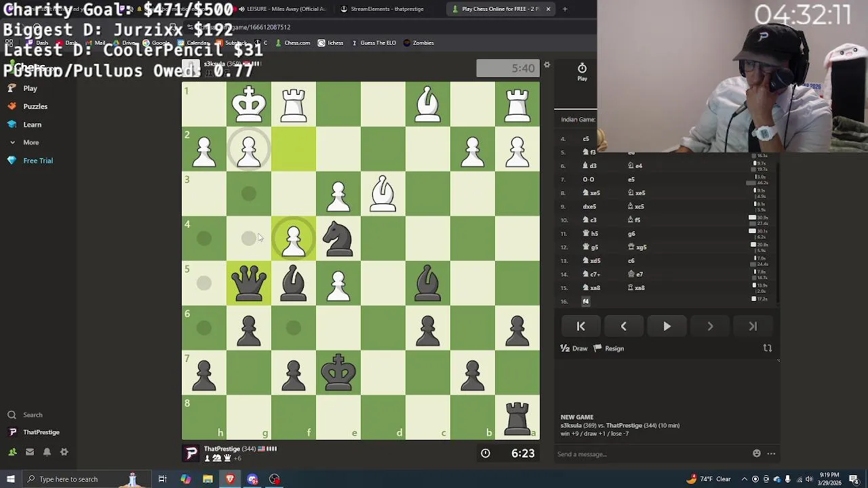Open notifications bell icon in sidebar
The height and width of the screenshot is (488, 868).
click(x=47, y=452)
